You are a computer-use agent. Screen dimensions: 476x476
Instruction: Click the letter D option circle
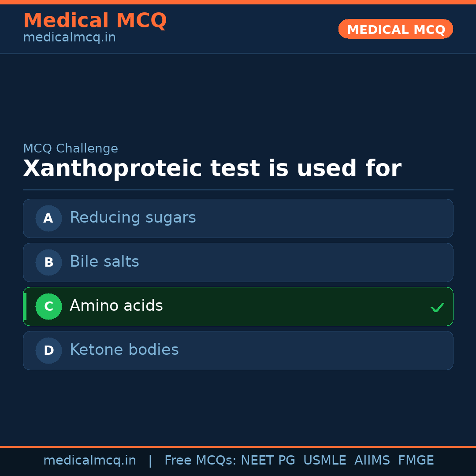pyautogui.click(x=48, y=350)
